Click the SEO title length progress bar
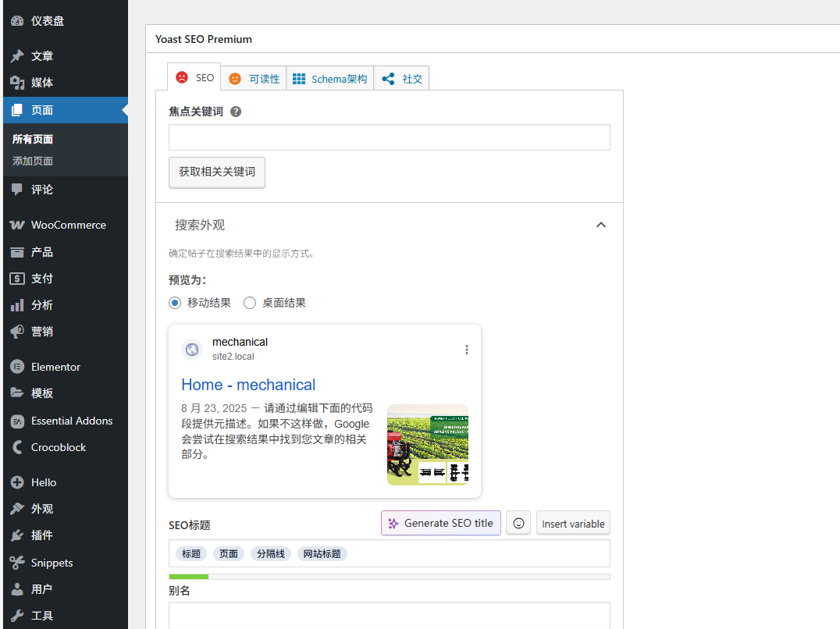Viewport: 840px width, 629px height. 389,577
